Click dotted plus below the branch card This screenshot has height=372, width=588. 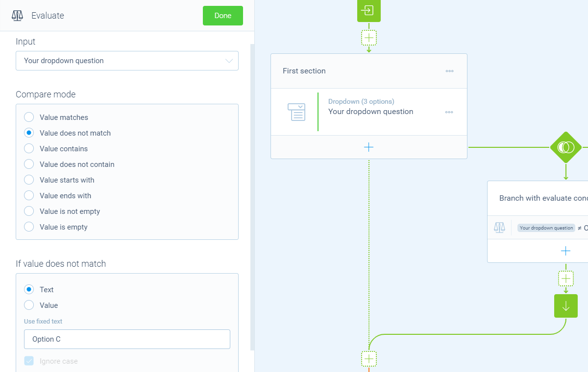tap(566, 279)
